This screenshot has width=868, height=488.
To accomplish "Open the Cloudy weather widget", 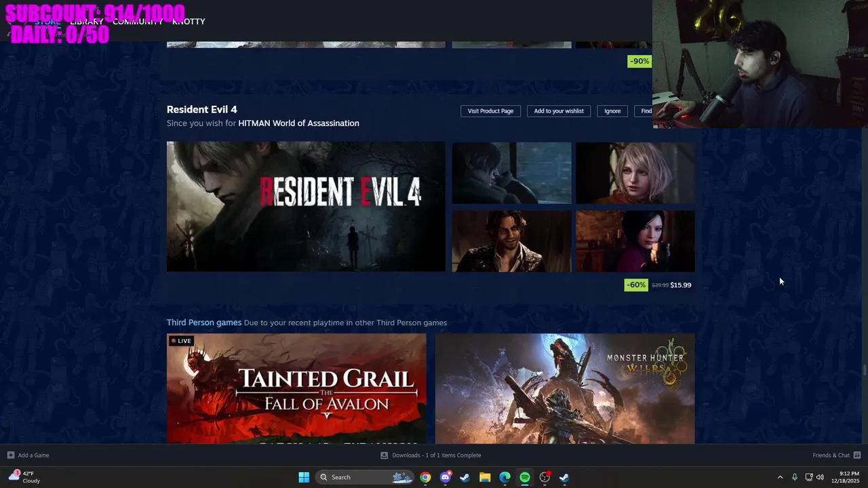I will [x=24, y=477].
